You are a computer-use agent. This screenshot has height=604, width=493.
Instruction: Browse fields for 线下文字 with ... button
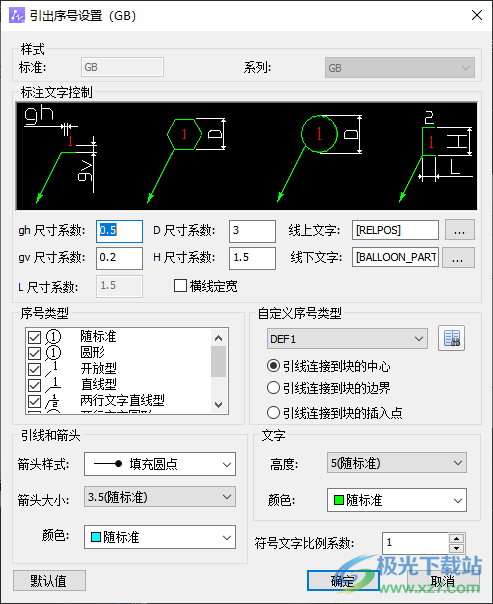point(458,257)
